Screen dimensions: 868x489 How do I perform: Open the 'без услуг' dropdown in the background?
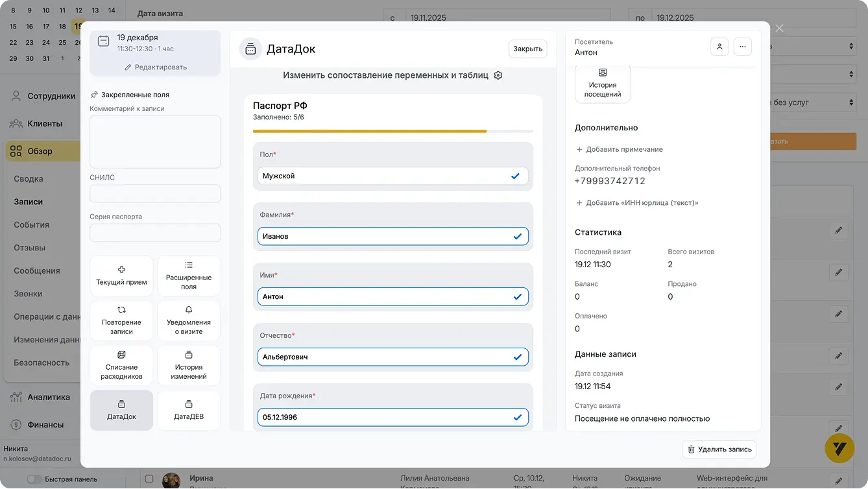coord(812,102)
